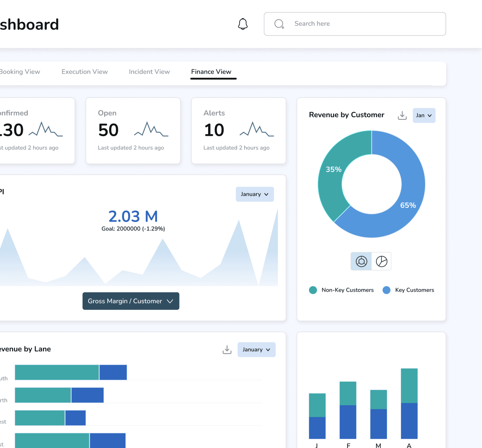
Task: Switch to pie chart view
Action: 381,261
